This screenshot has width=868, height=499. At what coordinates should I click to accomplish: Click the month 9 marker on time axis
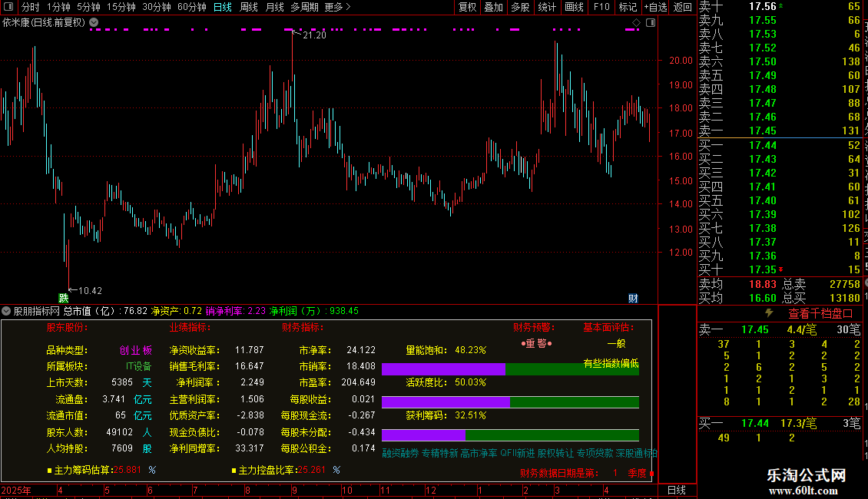coord(294,490)
